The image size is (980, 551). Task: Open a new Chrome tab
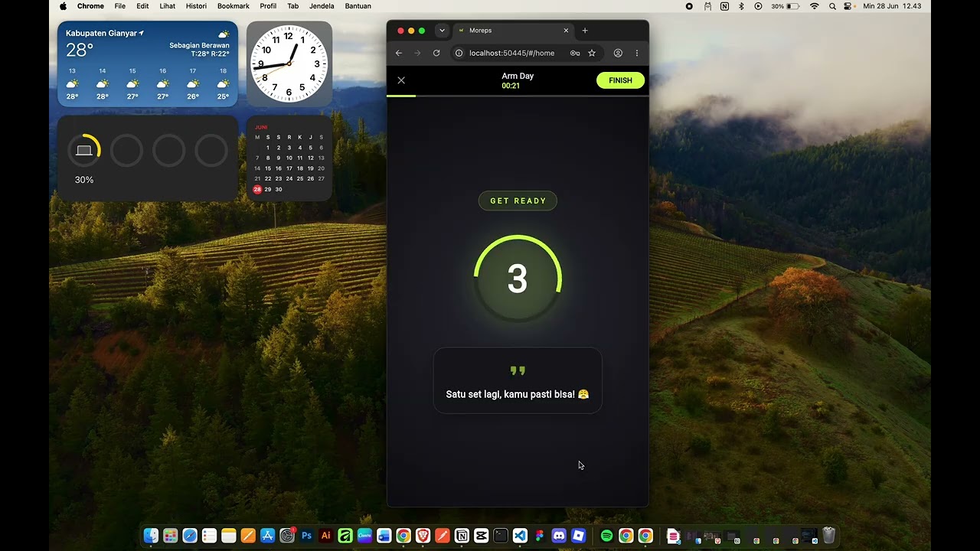pos(585,31)
